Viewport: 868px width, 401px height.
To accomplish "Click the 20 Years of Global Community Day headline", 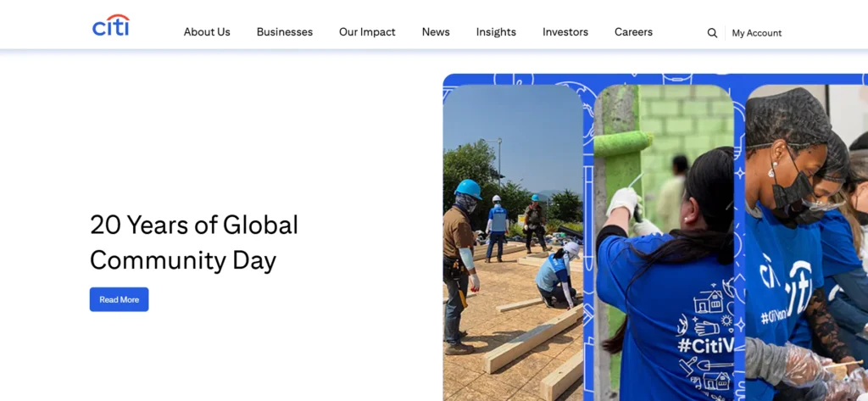I will click(194, 242).
